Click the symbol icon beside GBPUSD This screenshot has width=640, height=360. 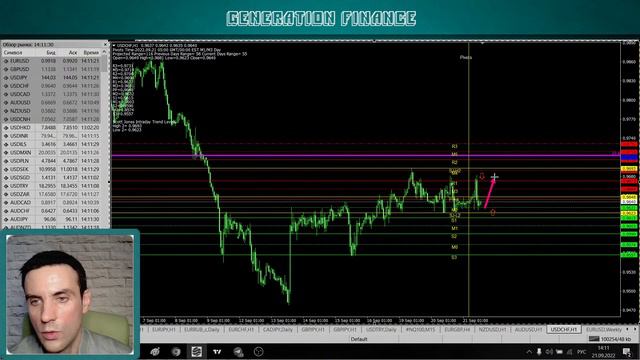(x=6, y=69)
